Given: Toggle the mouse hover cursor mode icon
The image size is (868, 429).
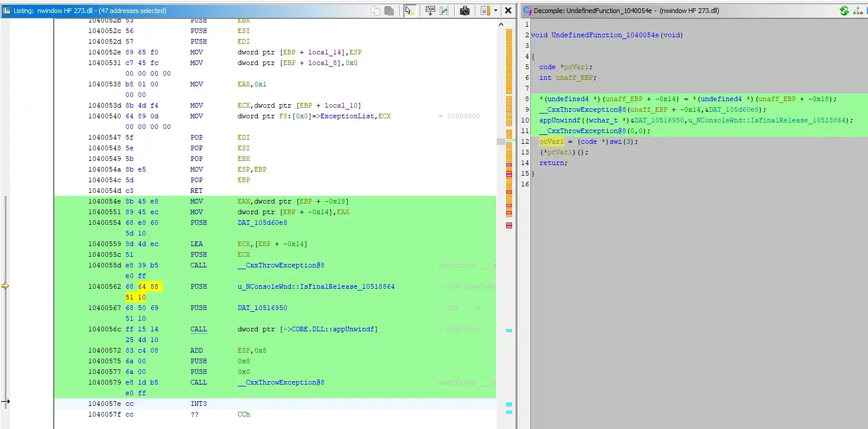Looking at the screenshot, I should [x=409, y=11].
